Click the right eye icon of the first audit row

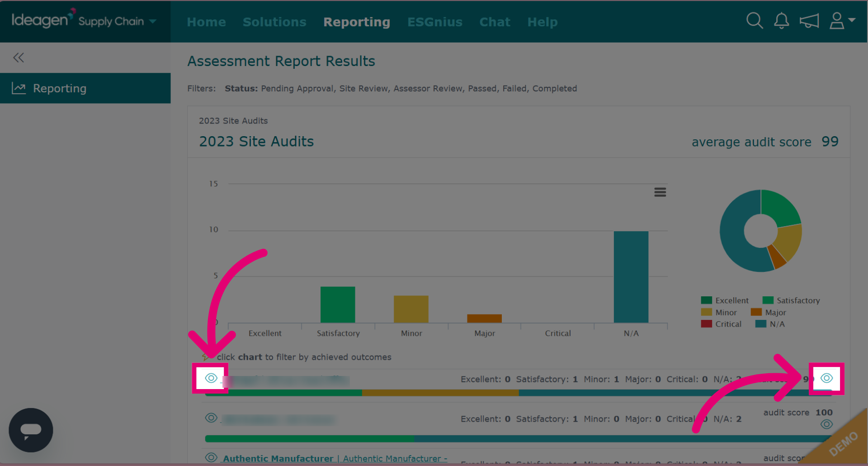click(x=826, y=378)
